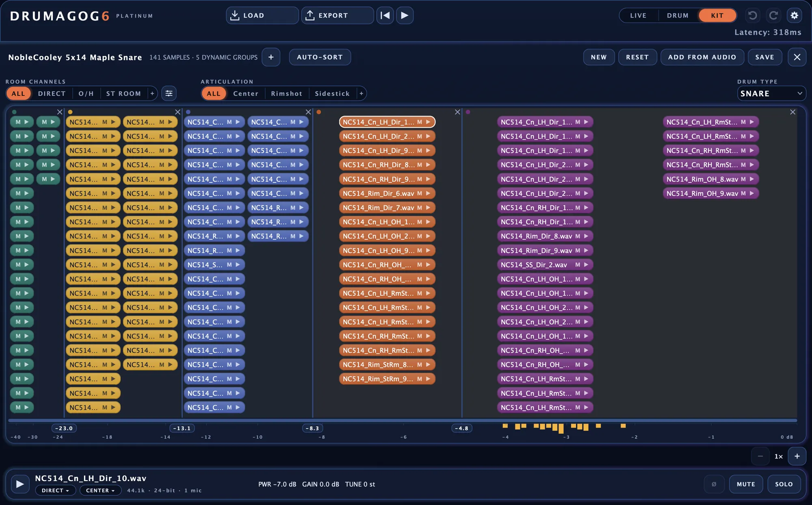Zoom out with minus button
812x505 pixels.
pyautogui.click(x=760, y=456)
